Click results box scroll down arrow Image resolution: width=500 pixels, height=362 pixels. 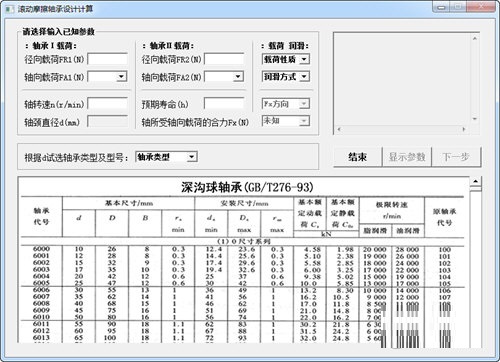[475, 119]
